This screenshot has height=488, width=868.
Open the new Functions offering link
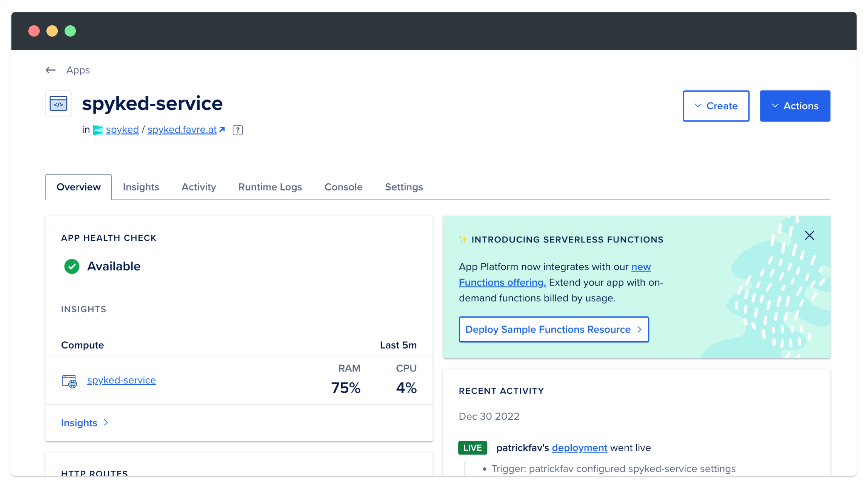pyautogui.click(x=502, y=282)
